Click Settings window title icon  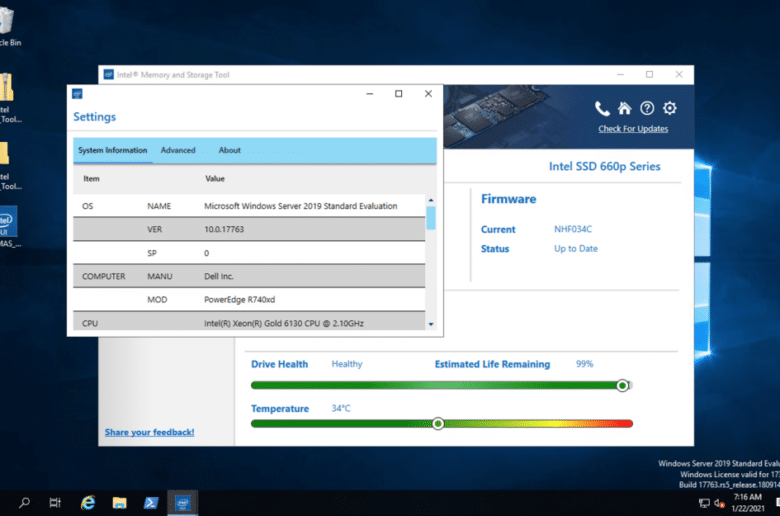click(77, 94)
